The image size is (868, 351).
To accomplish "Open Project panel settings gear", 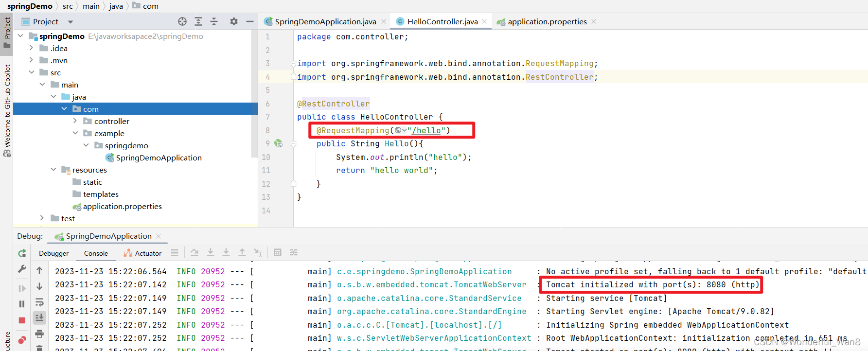I will point(234,21).
